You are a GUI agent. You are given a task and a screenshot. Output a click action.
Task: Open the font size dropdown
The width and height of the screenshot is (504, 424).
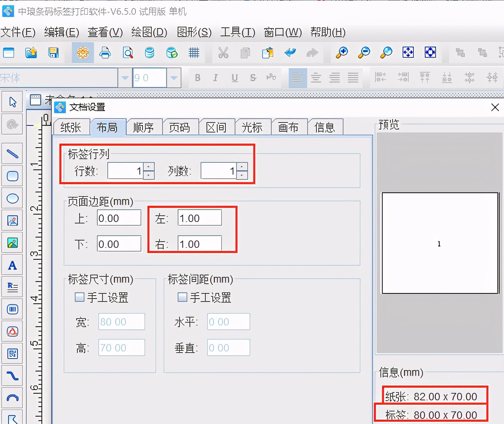174,78
